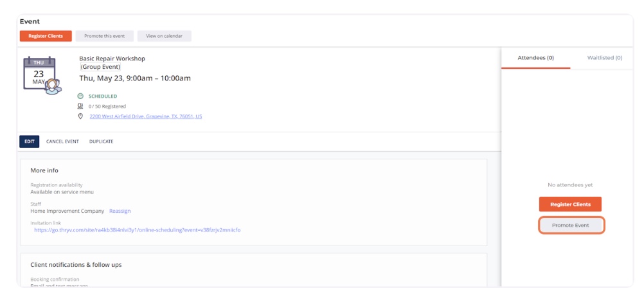Select the EDIT button
This screenshot has height=297, width=644.
pos(30,141)
